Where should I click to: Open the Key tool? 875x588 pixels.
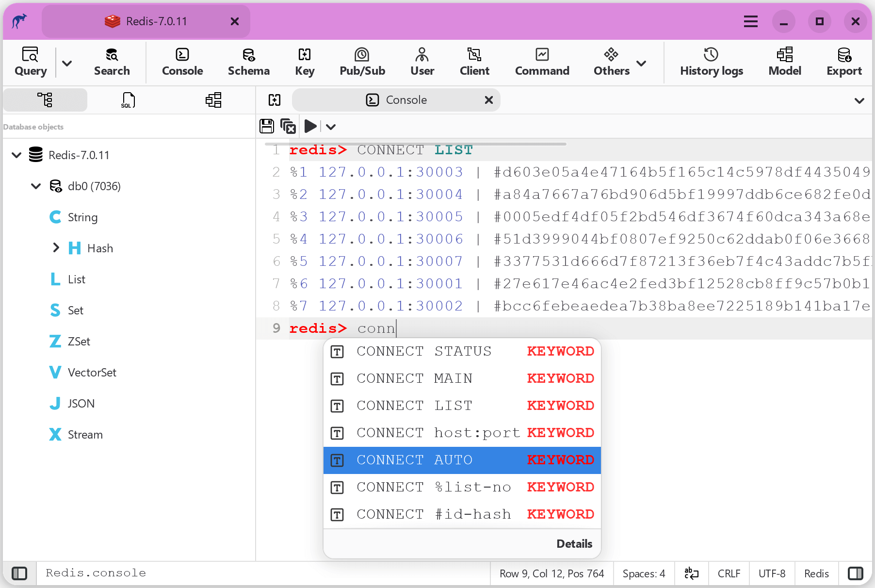tap(305, 62)
